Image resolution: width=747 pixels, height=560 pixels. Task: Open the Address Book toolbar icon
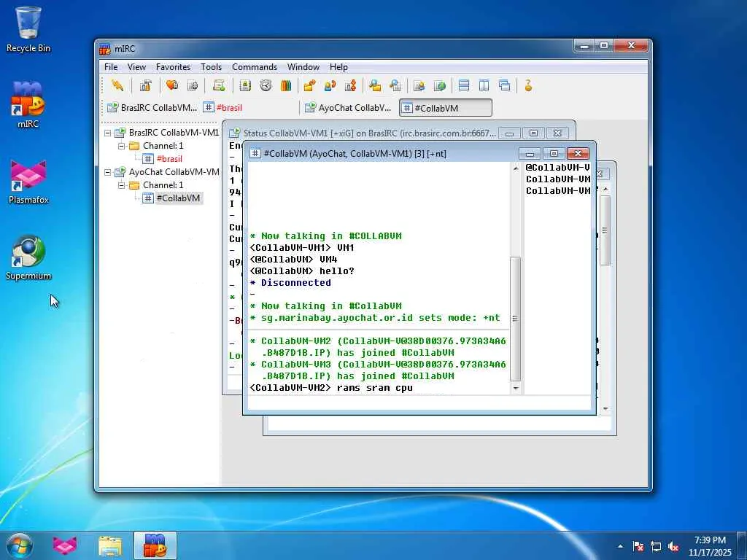245,86
